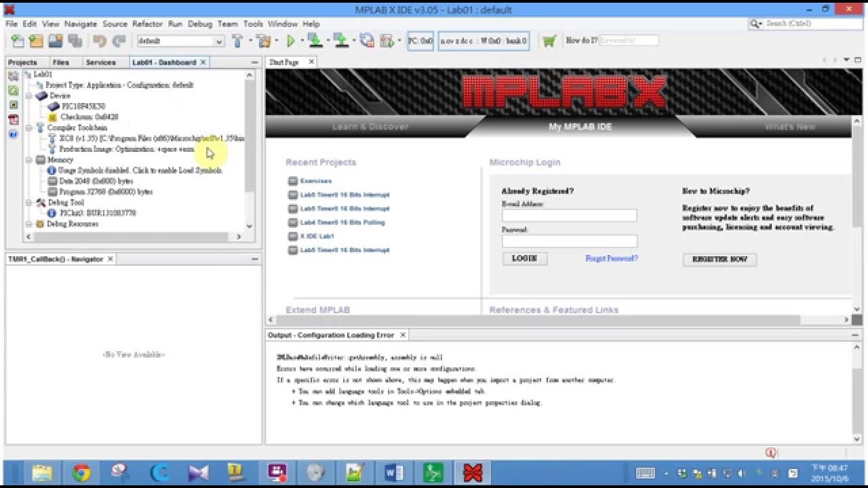This screenshot has width=868, height=488.
Task: Click the small square icon in Dashboard sidebar
Action: coord(13,105)
